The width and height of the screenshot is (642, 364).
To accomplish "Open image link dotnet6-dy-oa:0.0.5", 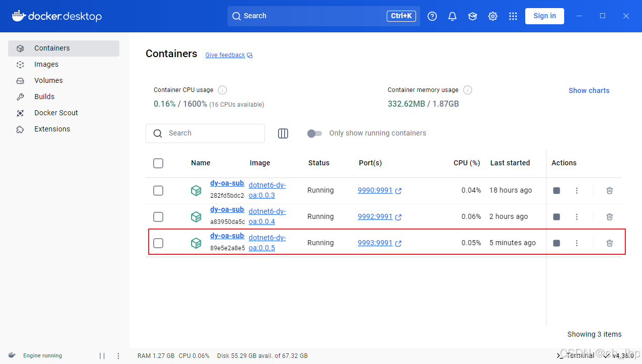I will [x=267, y=243].
